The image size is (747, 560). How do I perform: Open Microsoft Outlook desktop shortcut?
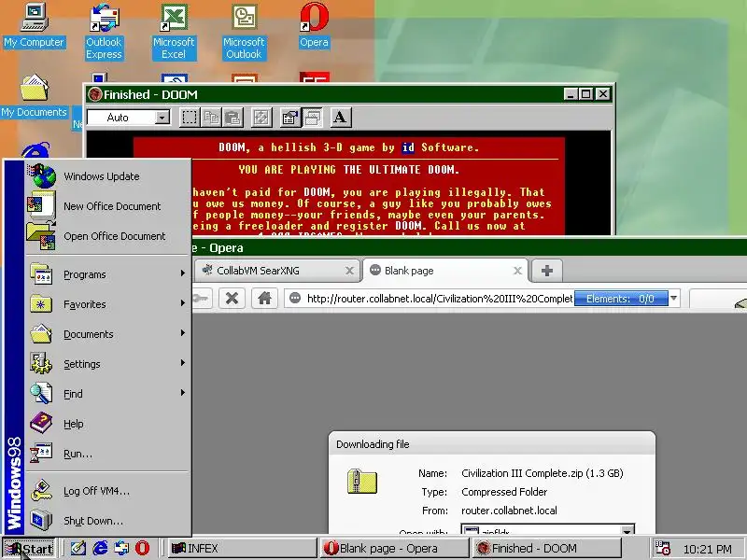coord(244,32)
